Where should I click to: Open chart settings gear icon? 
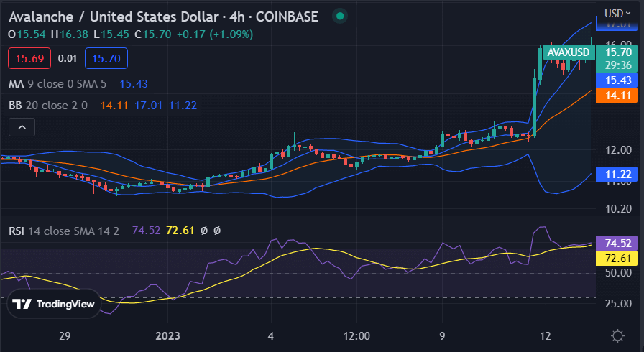tap(617, 336)
